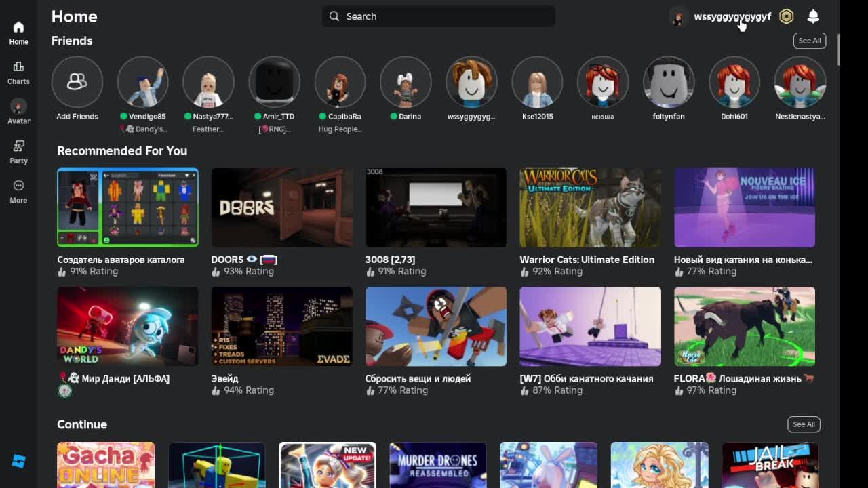Open friend Dohi601's avatar
The height and width of the screenshot is (488, 868).
tap(734, 82)
